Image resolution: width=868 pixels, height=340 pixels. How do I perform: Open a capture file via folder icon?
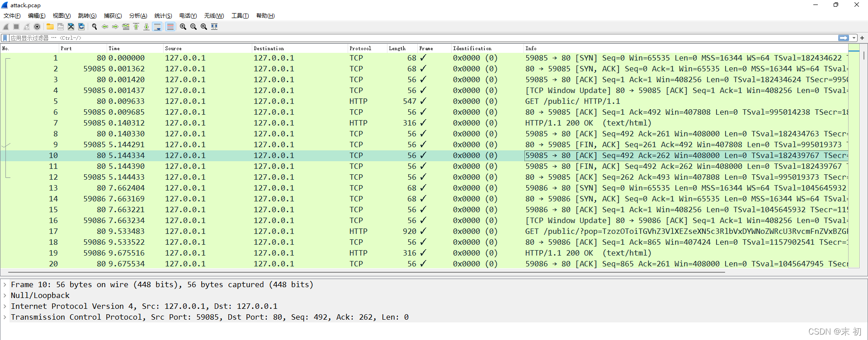pyautogui.click(x=50, y=27)
